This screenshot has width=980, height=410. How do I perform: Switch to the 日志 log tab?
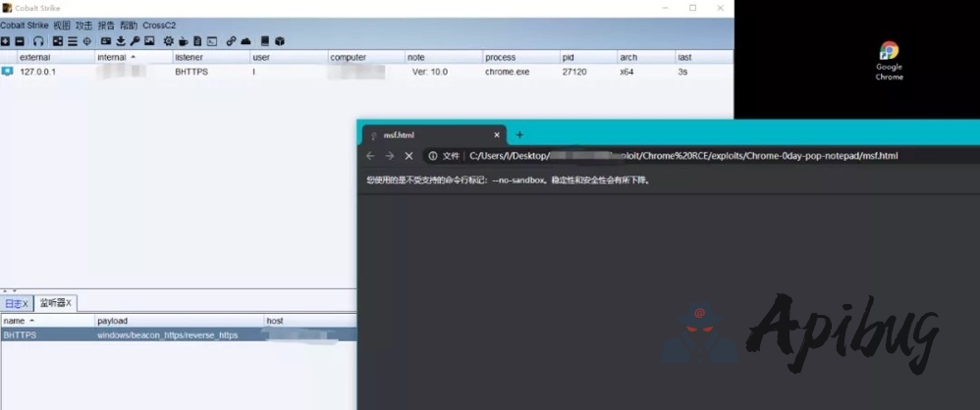click(x=17, y=304)
